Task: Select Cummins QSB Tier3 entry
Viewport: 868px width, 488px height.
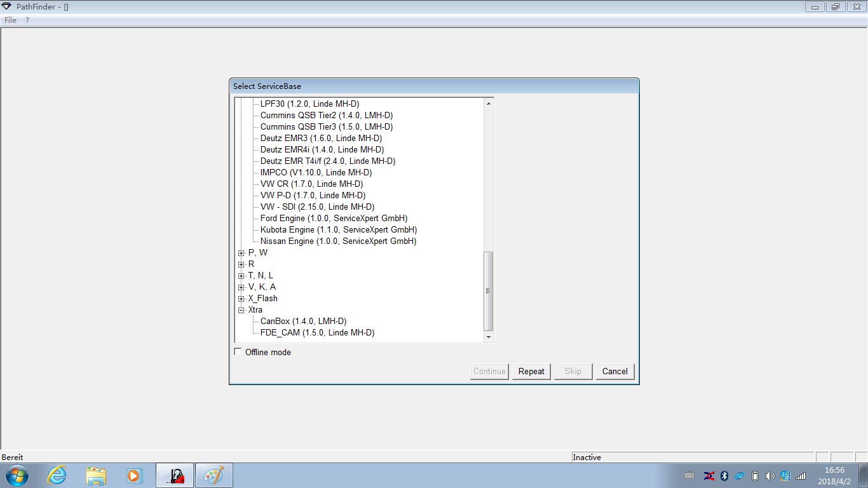Action: (327, 126)
